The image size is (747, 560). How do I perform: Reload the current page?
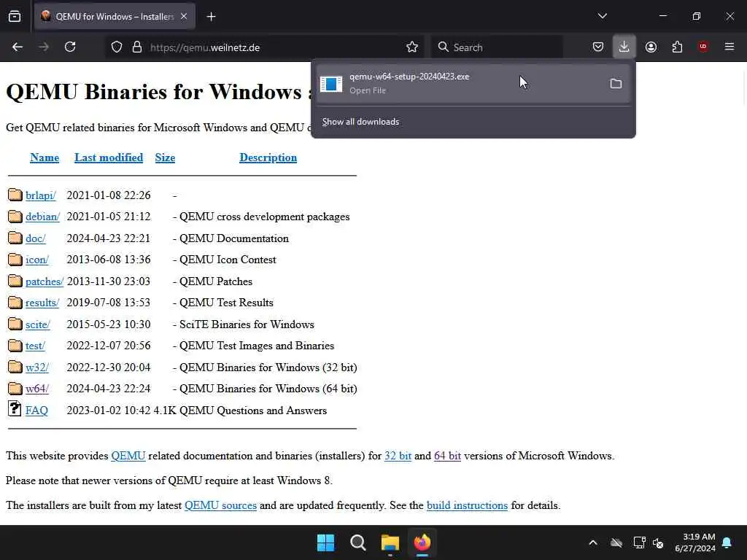click(70, 47)
